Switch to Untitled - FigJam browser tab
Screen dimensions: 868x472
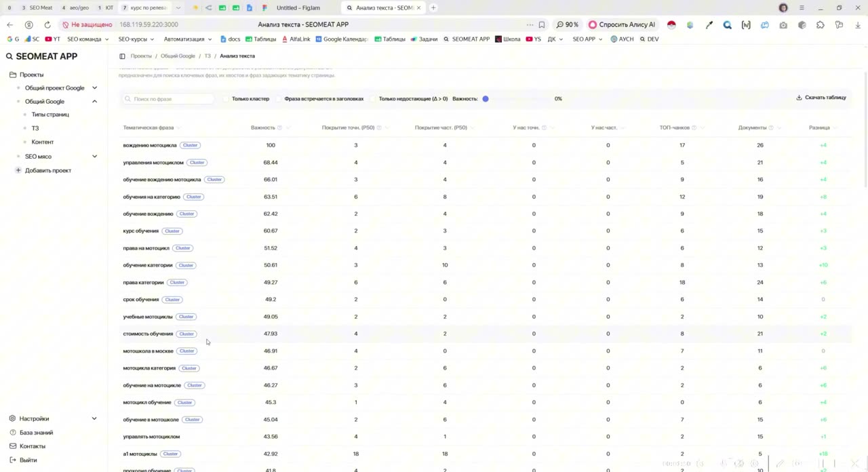(298, 7)
